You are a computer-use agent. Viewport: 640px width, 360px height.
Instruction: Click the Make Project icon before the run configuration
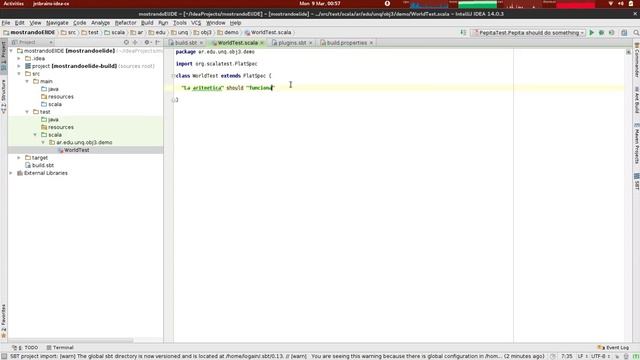[x=463, y=33]
